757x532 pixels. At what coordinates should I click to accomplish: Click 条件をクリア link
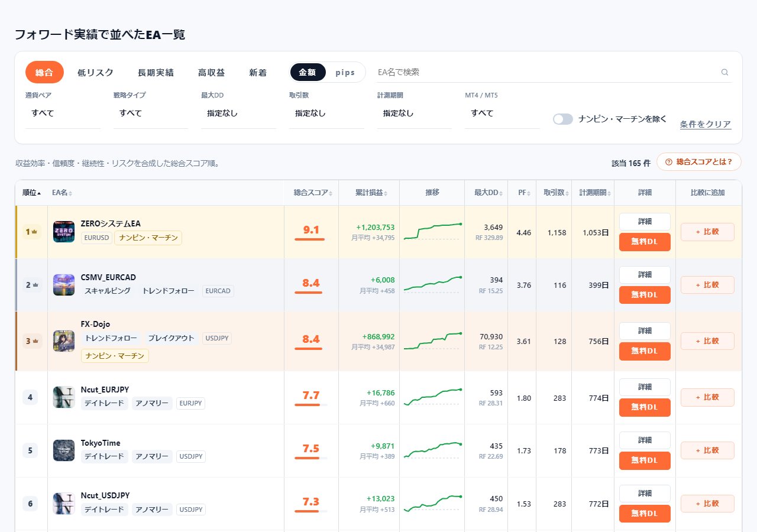tap(706, 124)
